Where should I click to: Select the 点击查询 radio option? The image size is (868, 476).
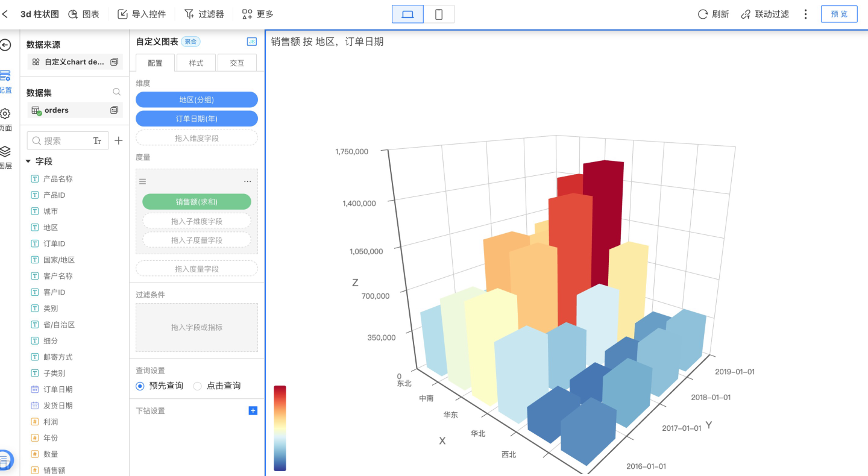coord(198,386)
